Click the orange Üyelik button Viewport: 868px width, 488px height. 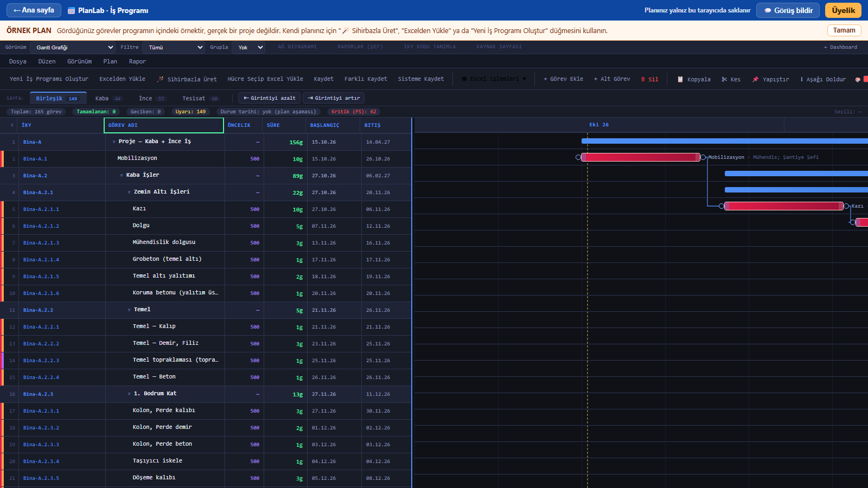(x=843, y=10)
